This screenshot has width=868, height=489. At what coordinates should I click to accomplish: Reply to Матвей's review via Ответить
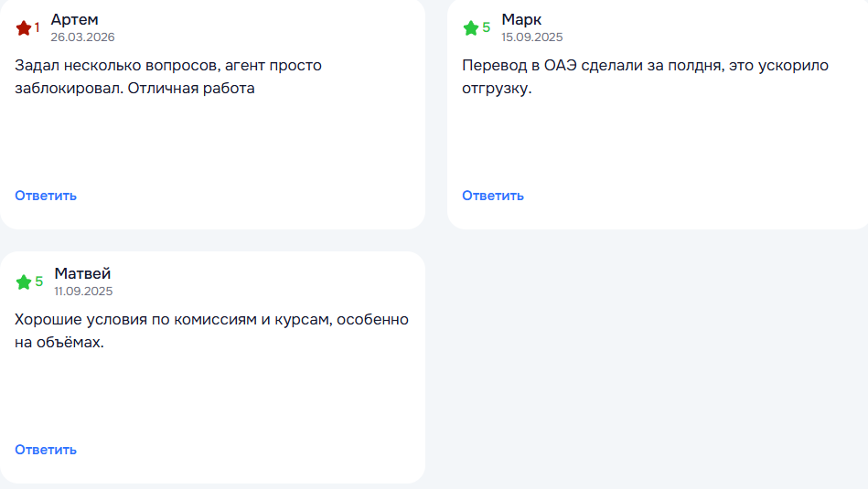pos(46,450)
